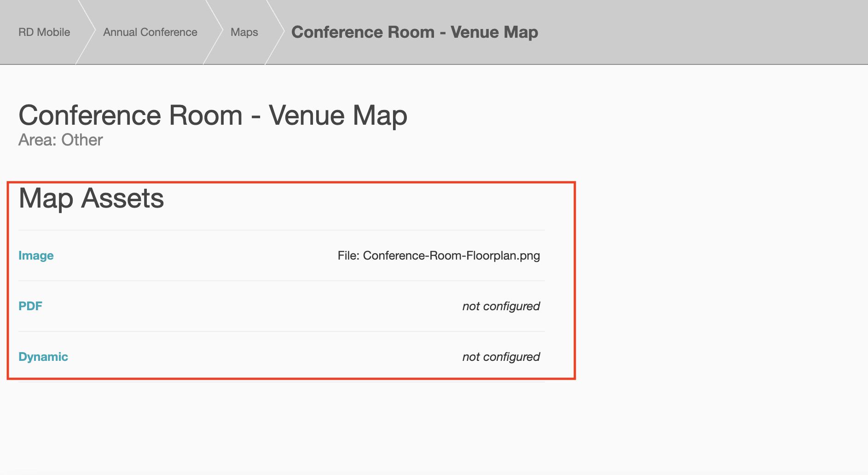The image size is (868, 475).
Task: Click 'not configured' in the Dynamic row
Action: (501, 357)
